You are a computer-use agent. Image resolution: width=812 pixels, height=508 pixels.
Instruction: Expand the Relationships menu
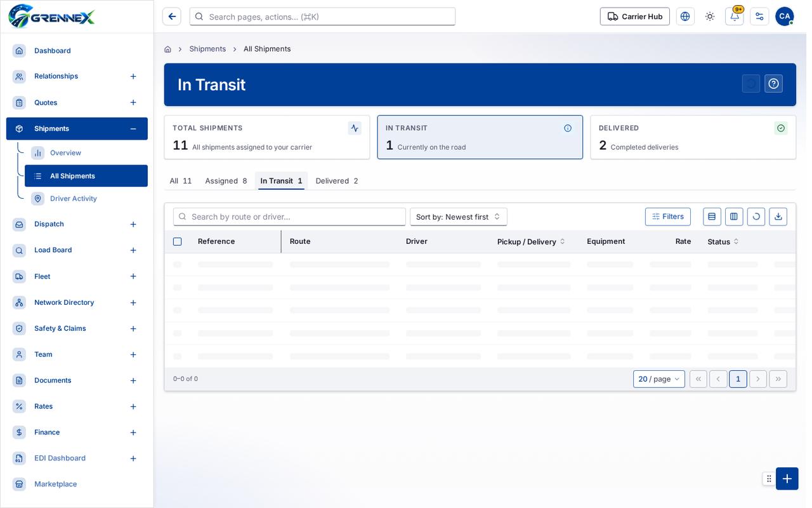(x=133, y=77)
